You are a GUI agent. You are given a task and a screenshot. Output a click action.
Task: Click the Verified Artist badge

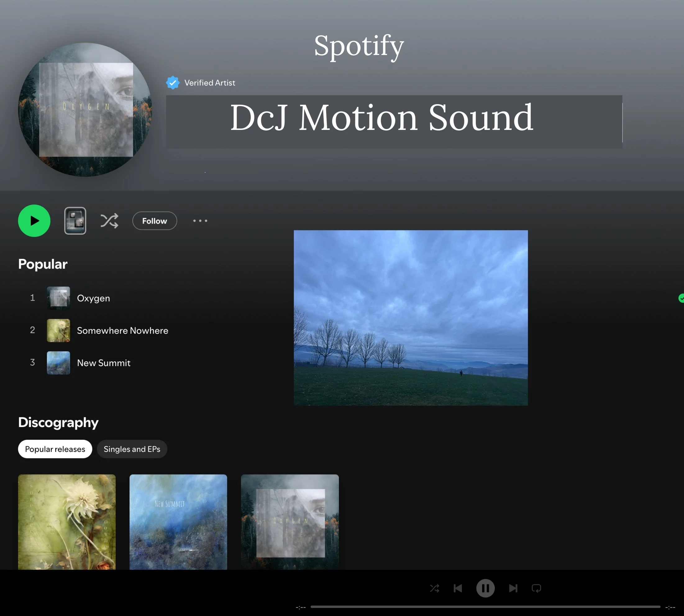click(172, 83)
